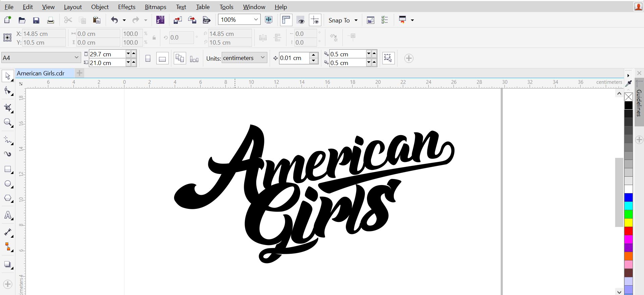Expand the A4 page size dropdown
Viewport: 644px width, 295px height.
[x=76, y=58]
